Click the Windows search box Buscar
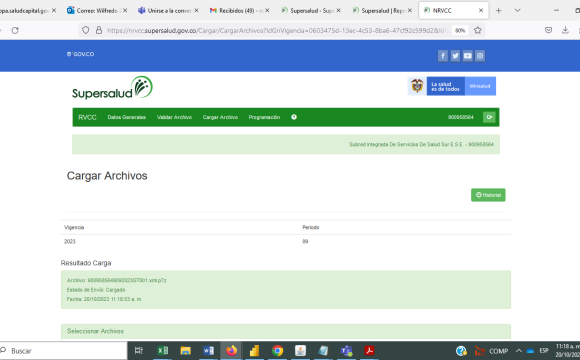Viewport: 580px width, 360px height. pyautogui.click(x=63, y=351)
